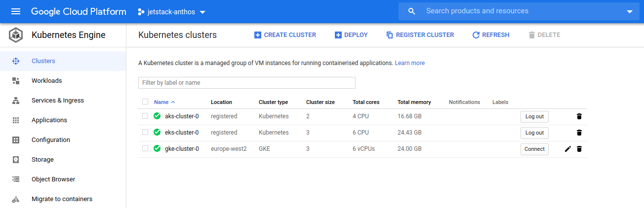This screenshot has width=644, height=208.
Task: Click the jetstack-anthos project icon
Action: click(x=141, y=11)
